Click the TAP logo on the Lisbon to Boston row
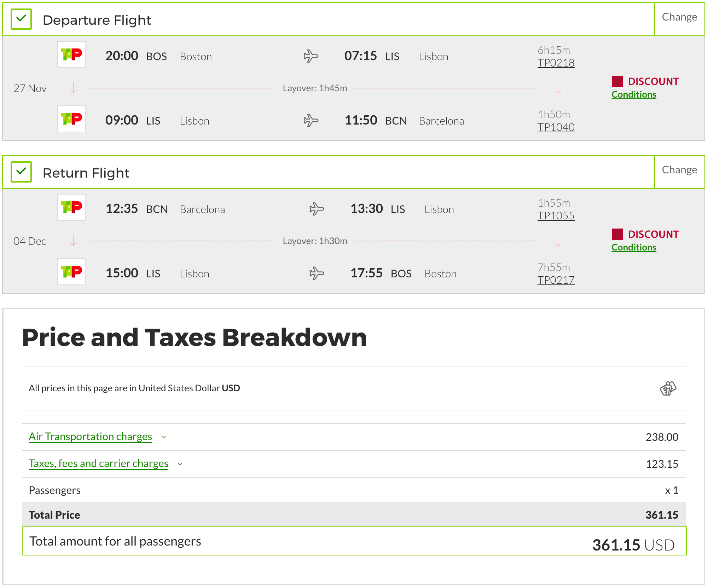This screenshot has width=708, height=588. coord(71,272)
